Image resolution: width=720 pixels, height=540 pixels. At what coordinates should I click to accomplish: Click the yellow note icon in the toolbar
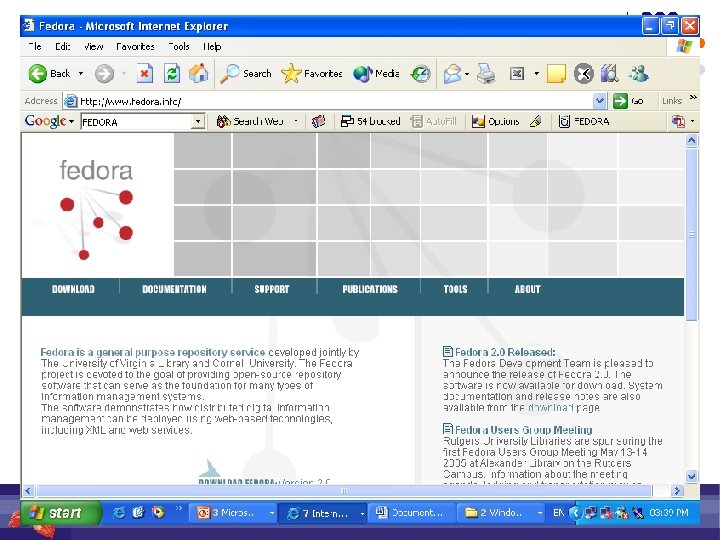click(557, 73)
